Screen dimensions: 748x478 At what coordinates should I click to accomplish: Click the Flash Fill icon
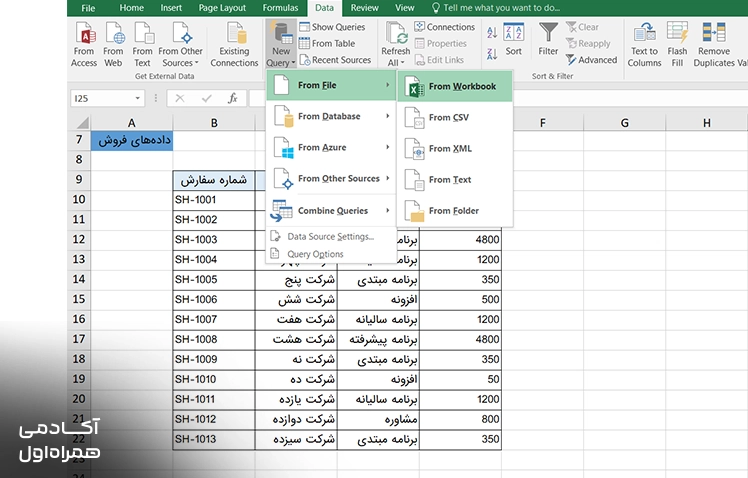677,45
